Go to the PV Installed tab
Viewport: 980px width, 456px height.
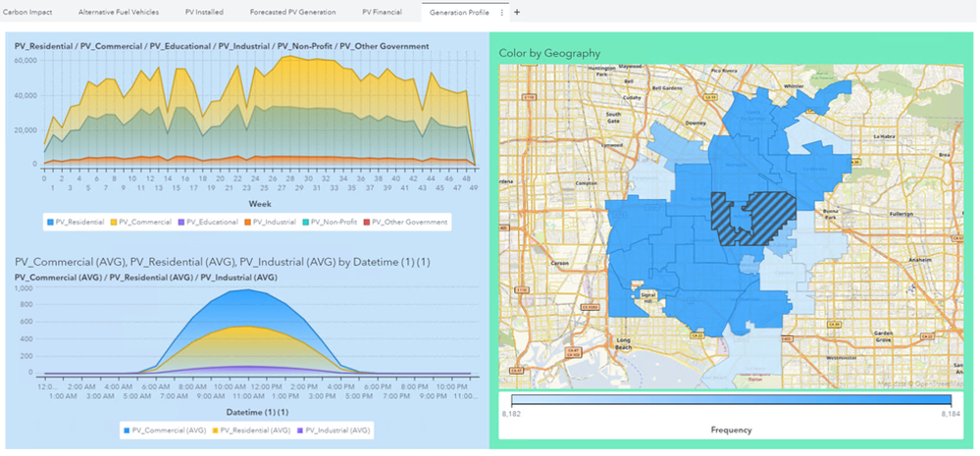[204, 12]
